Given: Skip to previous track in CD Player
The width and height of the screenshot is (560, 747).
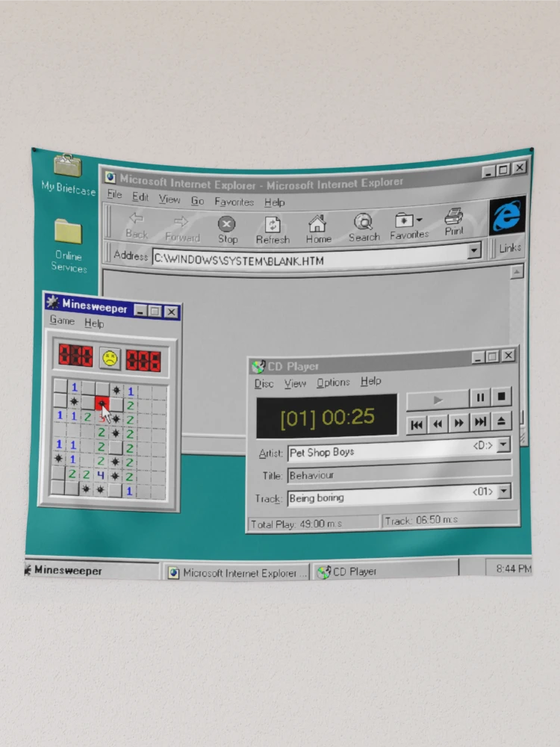Looking at the screenshot, I should pos(417,424).
